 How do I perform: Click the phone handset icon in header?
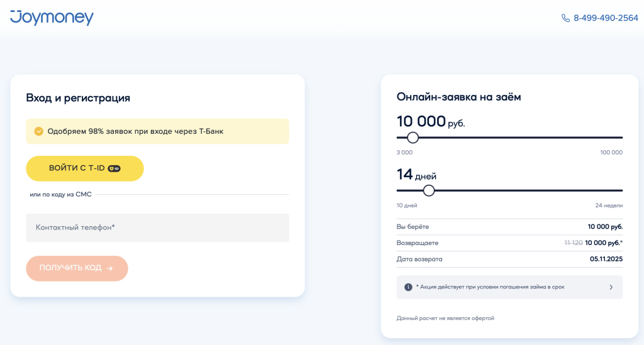pos(565,18)
